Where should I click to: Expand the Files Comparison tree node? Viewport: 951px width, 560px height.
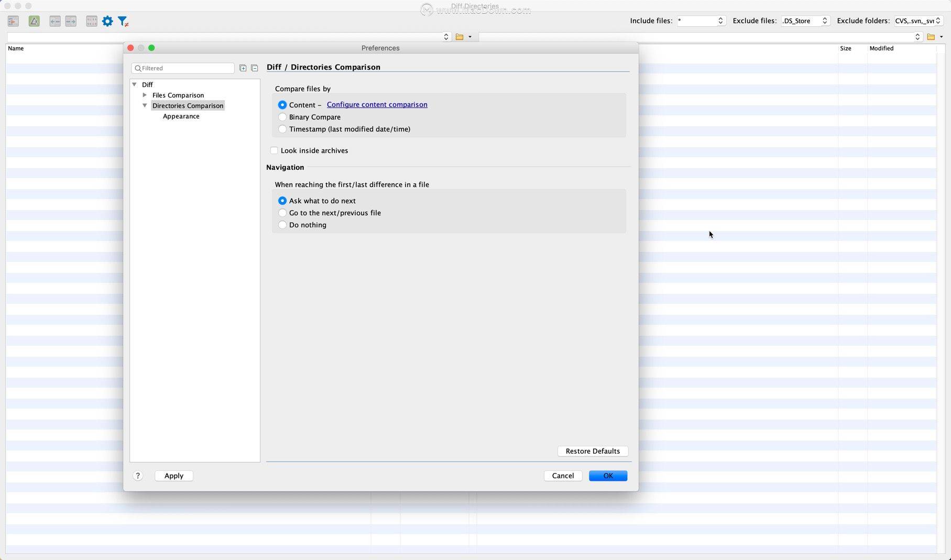[145, 95]
